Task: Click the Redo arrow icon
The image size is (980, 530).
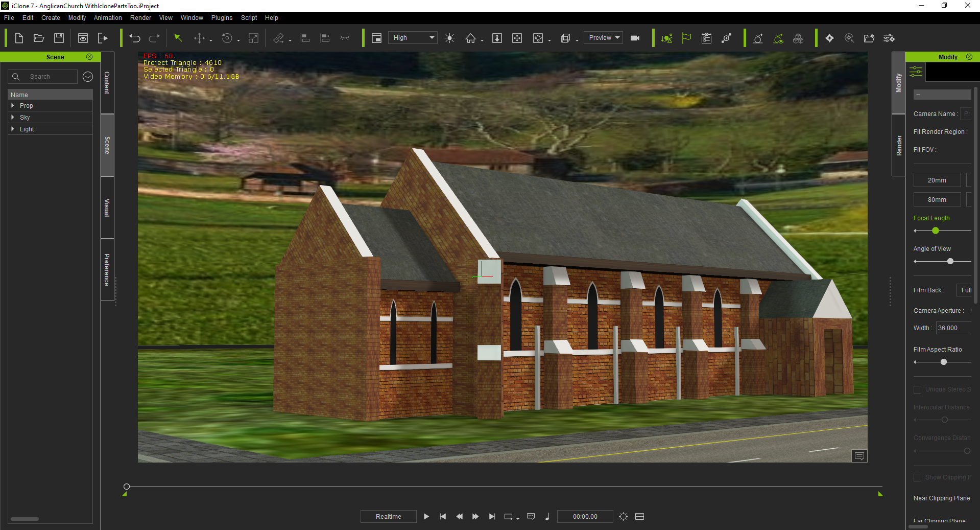Action: (x=154, y=38)
